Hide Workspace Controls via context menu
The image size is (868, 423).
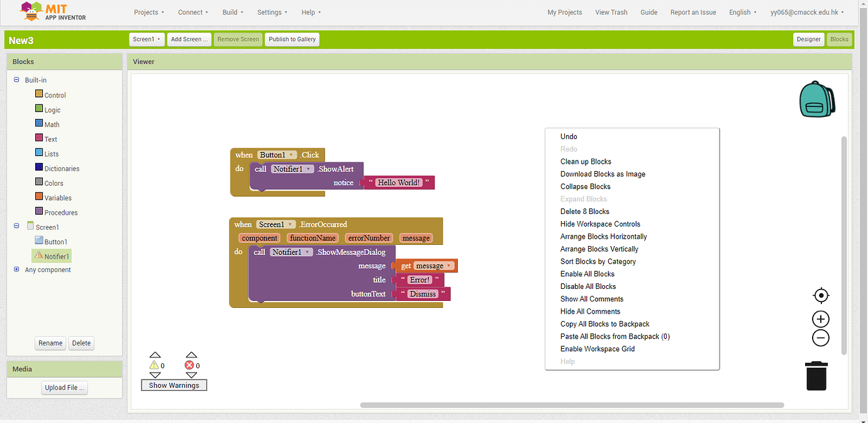point(599,223)
